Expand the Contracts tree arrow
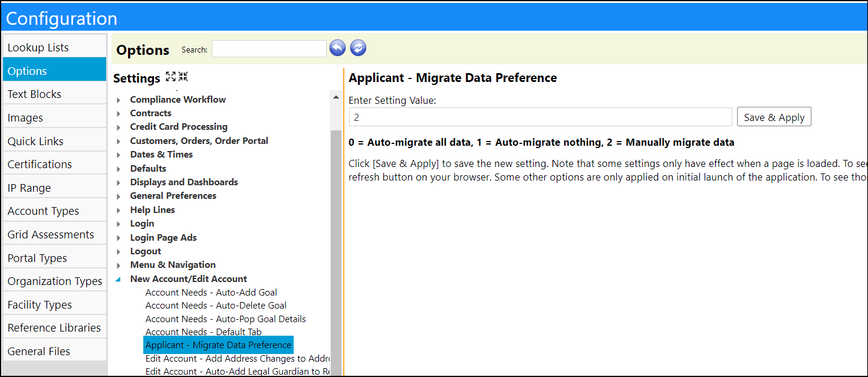Image resolution: width=868 pixels, height=377 pixels. click(x=119, y=113)
